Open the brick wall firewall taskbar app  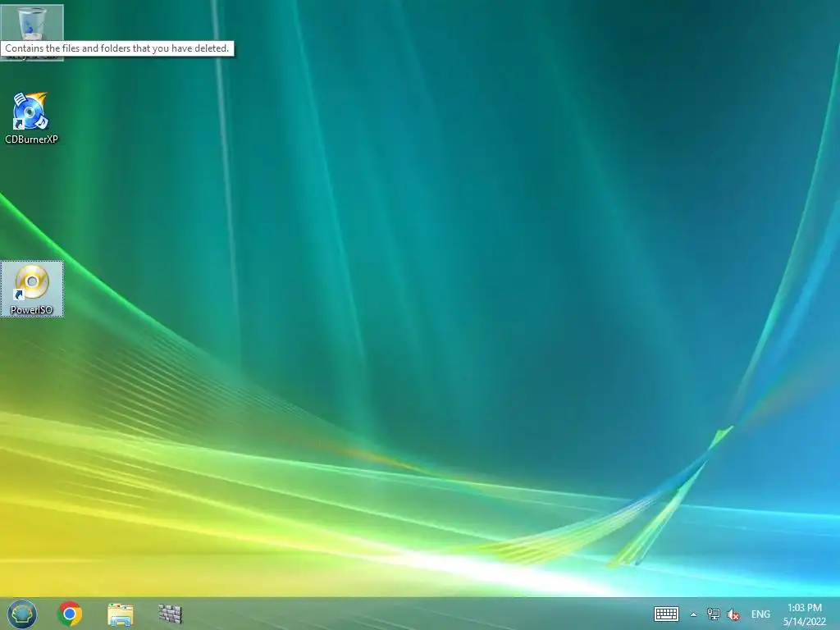pos(171,614)
